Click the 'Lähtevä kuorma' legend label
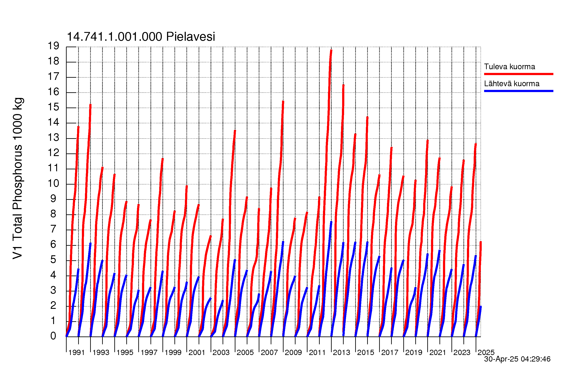Screen dimensions: 588x370 click(x=512, y=84)
